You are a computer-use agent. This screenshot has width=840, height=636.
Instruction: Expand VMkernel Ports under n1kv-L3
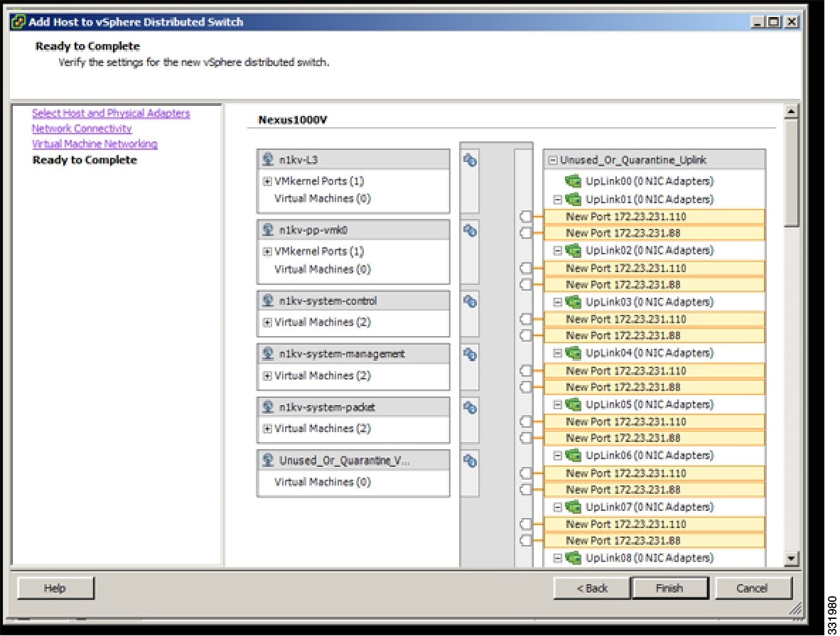coord(266,182)
